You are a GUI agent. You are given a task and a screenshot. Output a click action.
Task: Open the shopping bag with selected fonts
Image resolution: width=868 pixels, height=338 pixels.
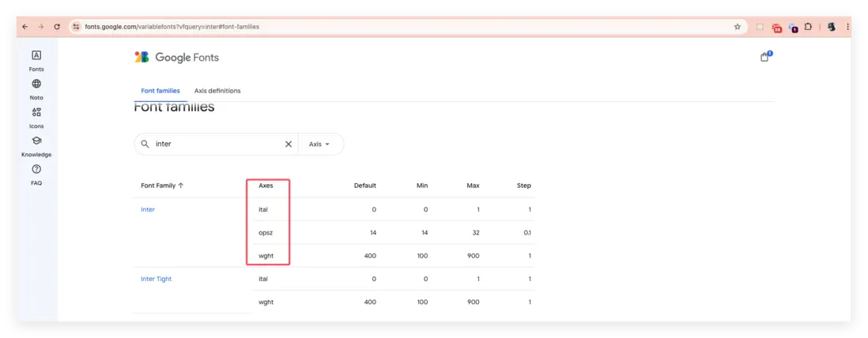coord(765,56)
